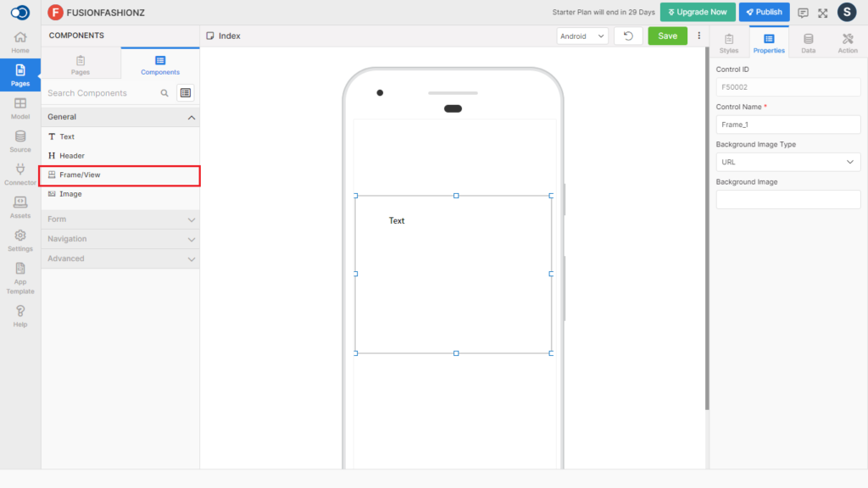Screen dimensions: 868x488
Task: Click the Save button
Action: point(668,36)
